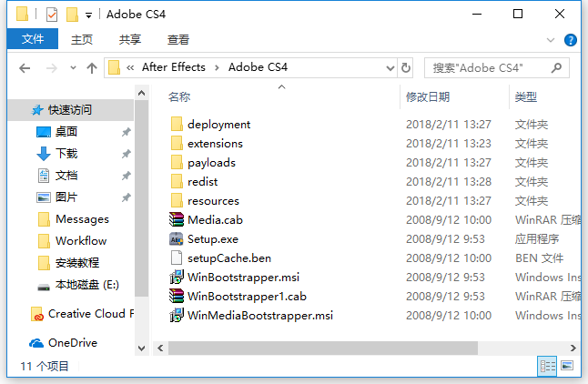This screenshot has width=588, height=384.
Task: Click the horizontal scrollbar thumb
Action: (323, 348)
